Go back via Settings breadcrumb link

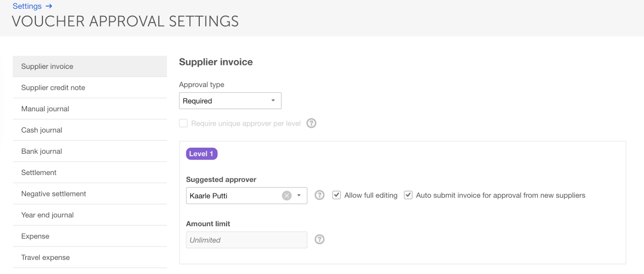point(27,6)
